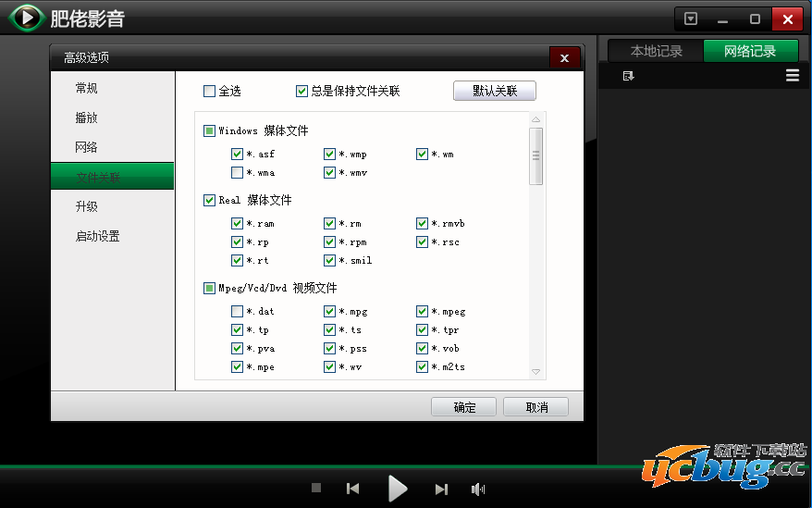Uncheck the *.vob file type
Screen dimensions: 812x508
click(x=422, y=348)
